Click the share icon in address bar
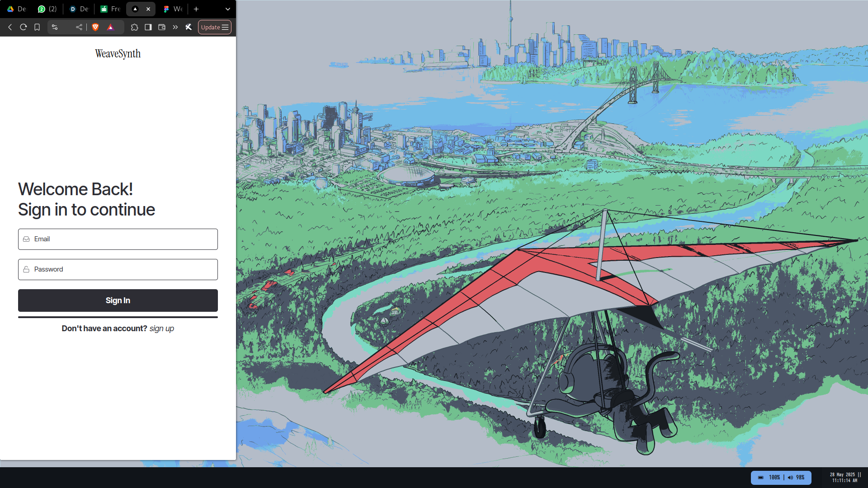Screen dimensions: 868x488 click(79, 27)
